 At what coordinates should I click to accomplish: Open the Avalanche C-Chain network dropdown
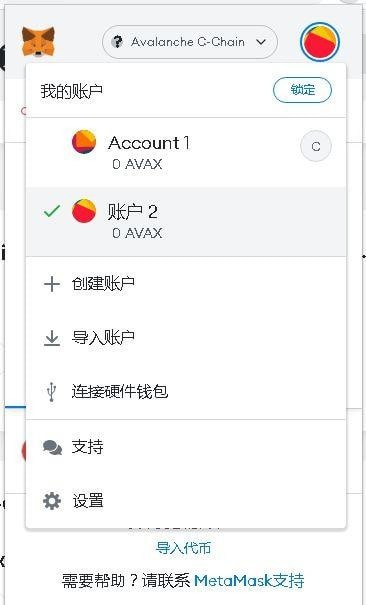point(190,42)
